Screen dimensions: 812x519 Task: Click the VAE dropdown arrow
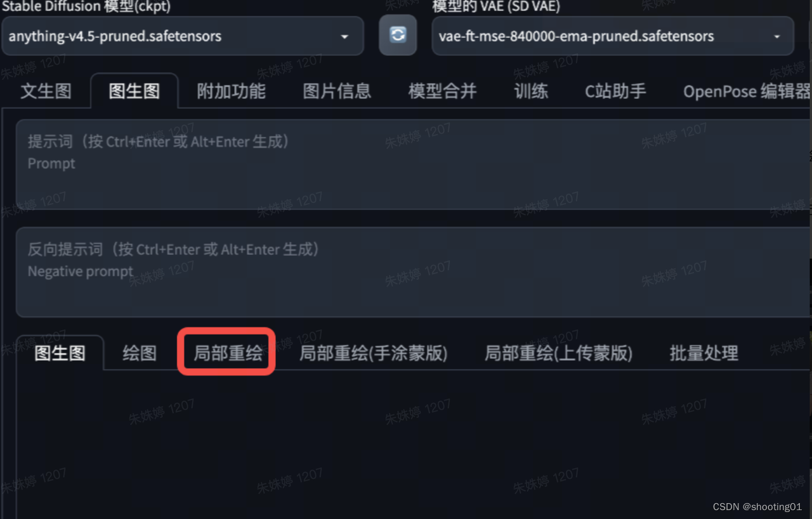coord(777,37)
